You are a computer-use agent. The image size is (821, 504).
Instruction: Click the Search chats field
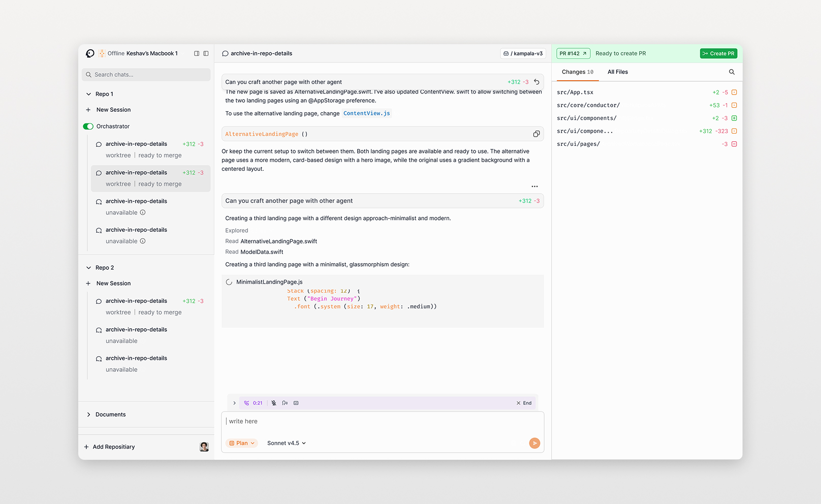click(x=146, y=75)
